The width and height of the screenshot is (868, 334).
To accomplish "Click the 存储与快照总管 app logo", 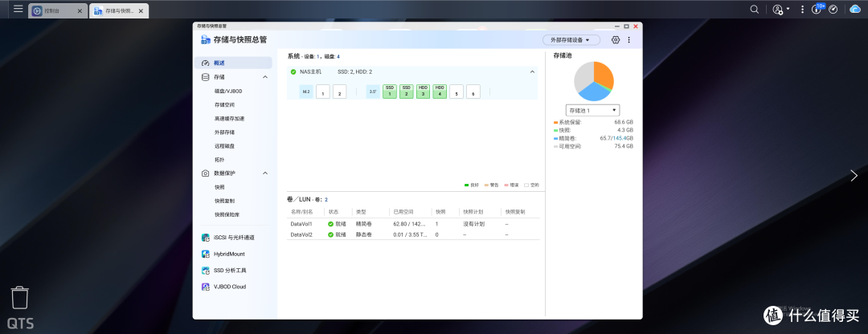I will point(206,40).
